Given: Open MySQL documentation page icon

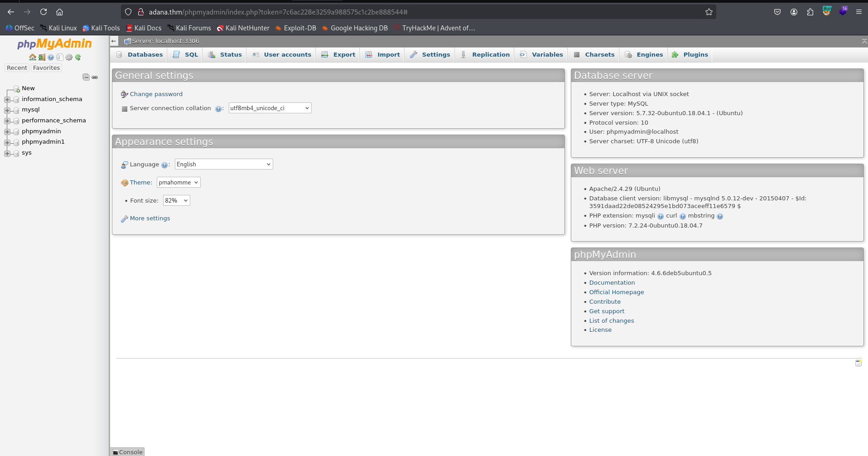Looking at the screenshot, I should pos(60,57).
